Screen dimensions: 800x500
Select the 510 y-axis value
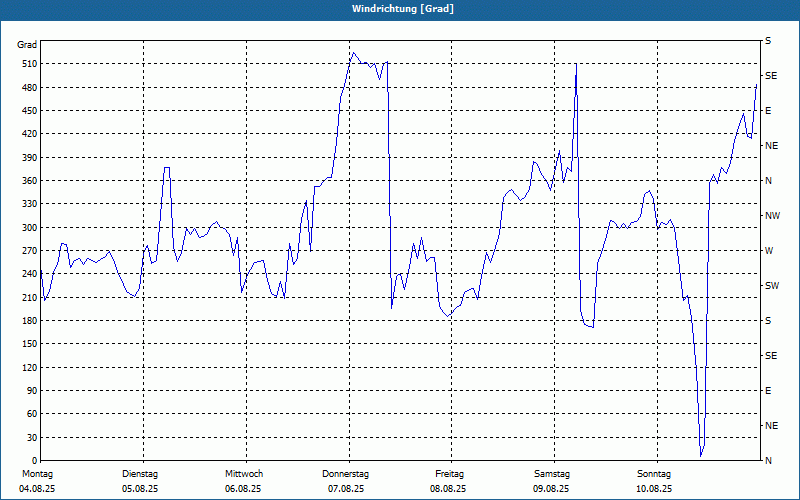point(29,64)
